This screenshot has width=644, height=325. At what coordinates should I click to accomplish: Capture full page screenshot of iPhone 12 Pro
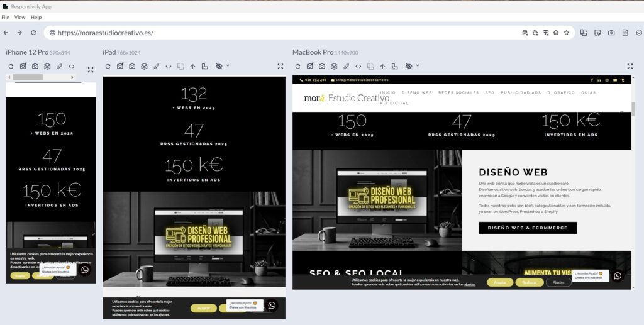(x=35, y=66)
